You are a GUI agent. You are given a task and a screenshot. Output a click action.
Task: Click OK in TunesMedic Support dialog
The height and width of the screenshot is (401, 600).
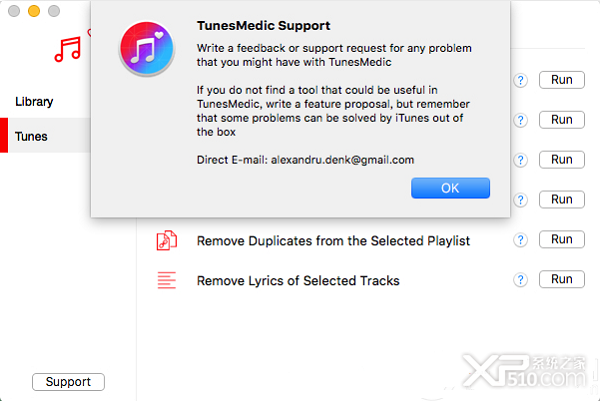click(450, 188)
